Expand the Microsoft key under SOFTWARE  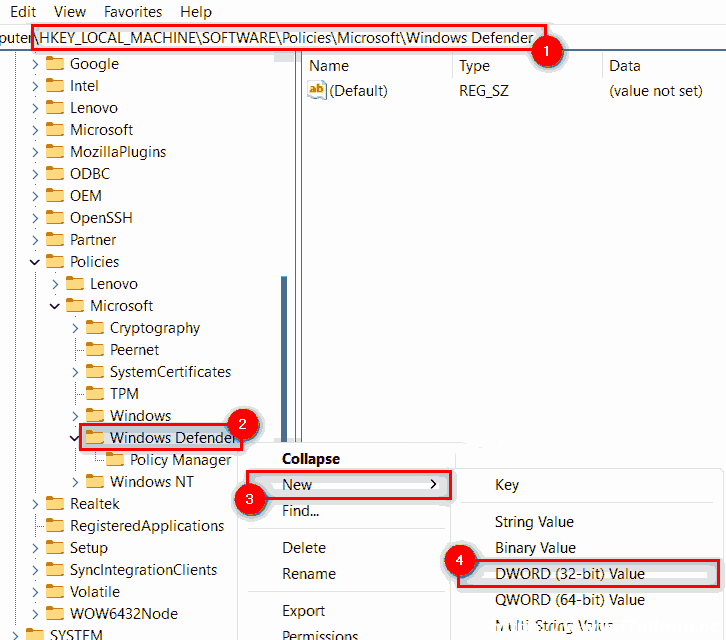pos(35,130)
